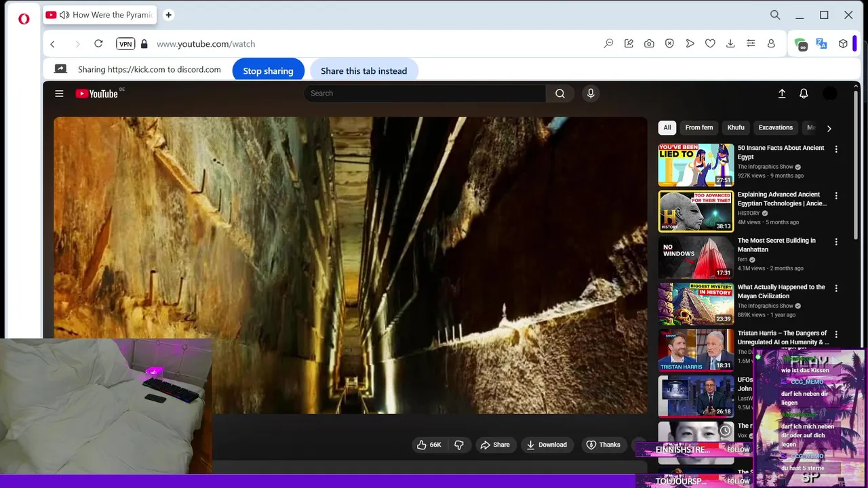This screenshot has width=868, height=488.
Task: Click the screen sharing indicator icon
Action: (60, 69)
